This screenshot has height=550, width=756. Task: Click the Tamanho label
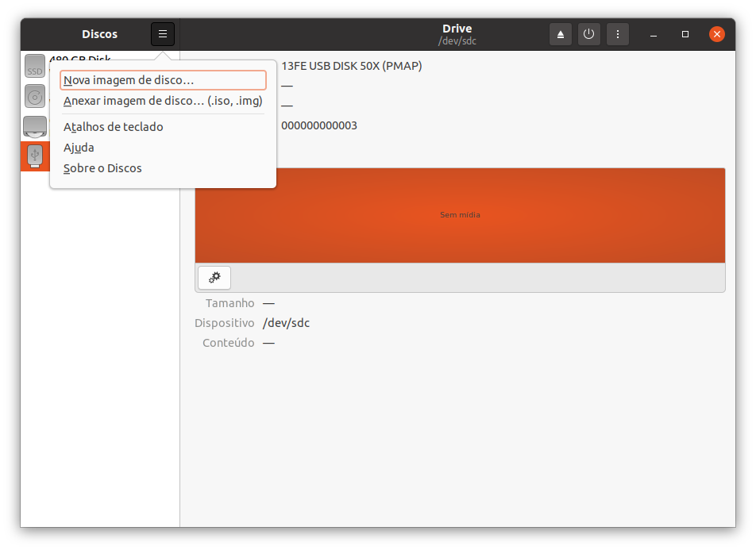(230, 303)
